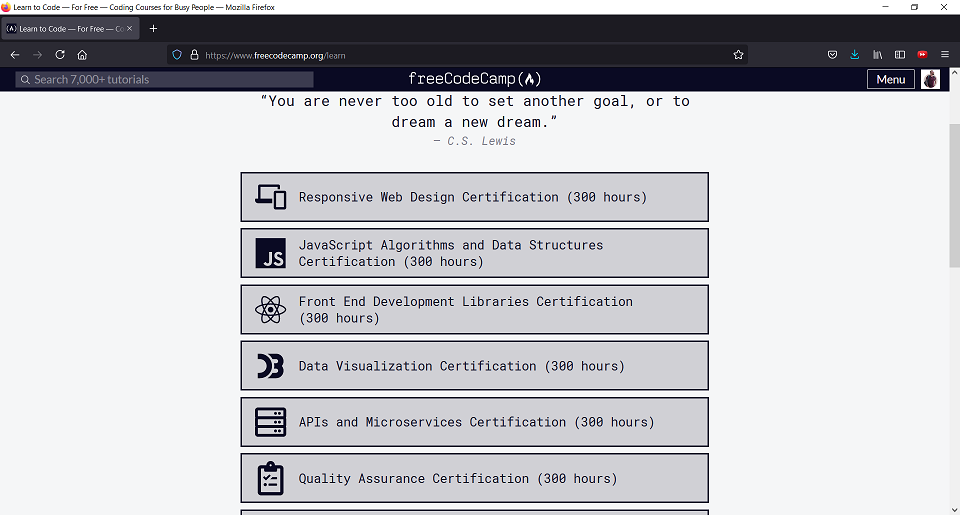The height and width of the screenshot is (515, 960).
Task: Click the browser forward arrow
Action: pyautogui.click(x=37, y=55)
